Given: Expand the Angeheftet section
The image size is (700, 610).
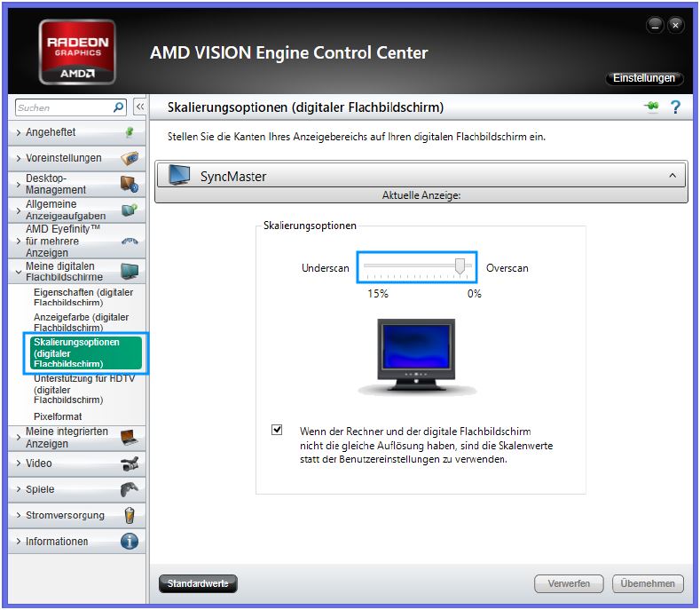Looking at the screenshot, I should pos(19,132).
